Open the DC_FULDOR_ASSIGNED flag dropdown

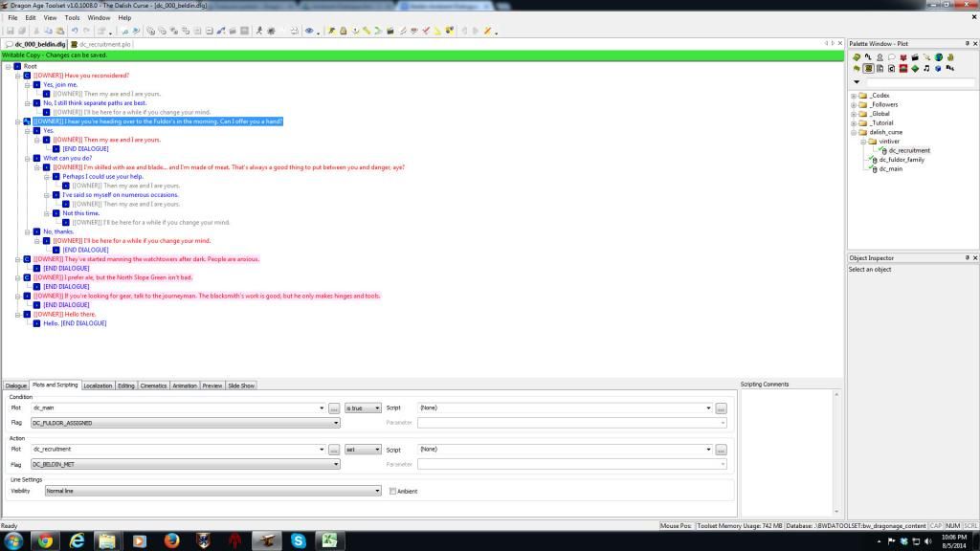tap(336, 423)
